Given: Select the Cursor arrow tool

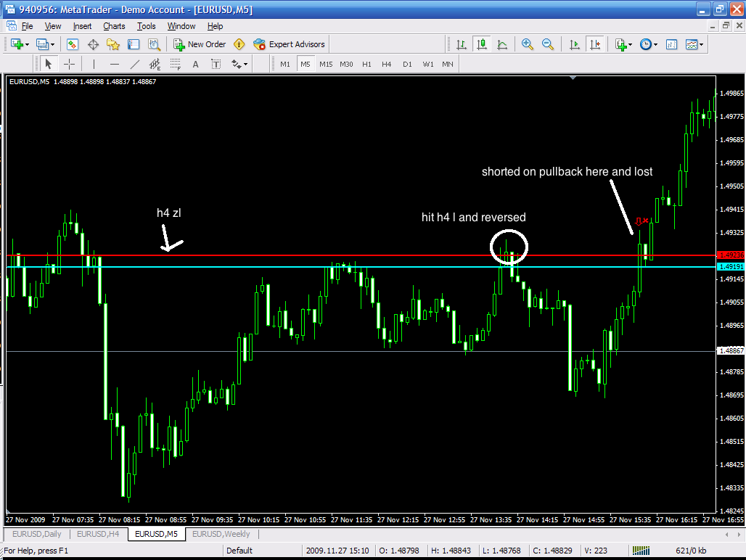Looking at the screenshot, I should [48, 64].
